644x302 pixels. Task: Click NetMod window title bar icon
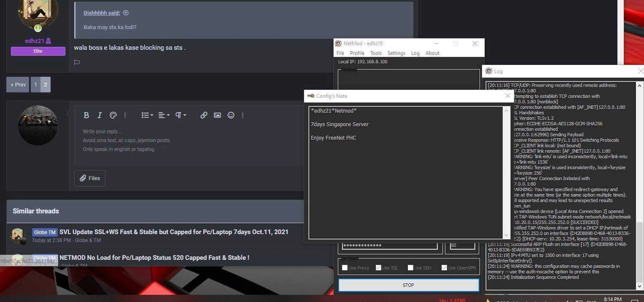click(338, 43)
